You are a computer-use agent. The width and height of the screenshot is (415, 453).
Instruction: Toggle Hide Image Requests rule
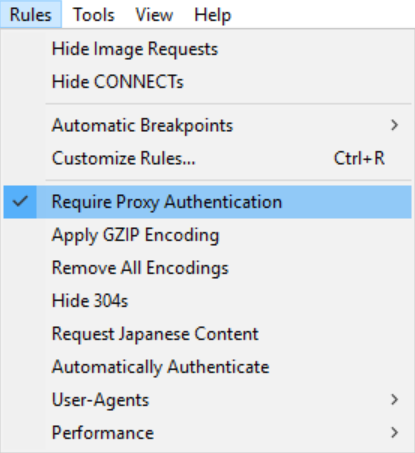tap(207, 49)
